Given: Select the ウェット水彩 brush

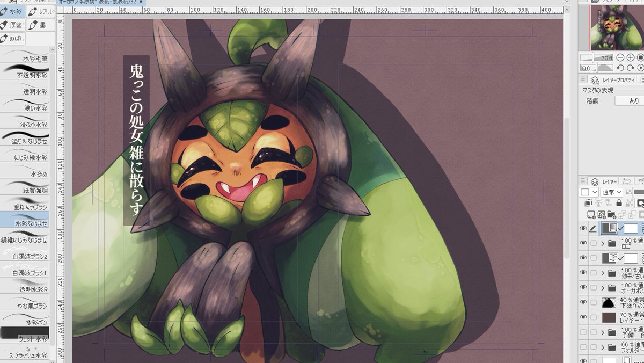Looking at the screenshot, I should coord(25,336).
